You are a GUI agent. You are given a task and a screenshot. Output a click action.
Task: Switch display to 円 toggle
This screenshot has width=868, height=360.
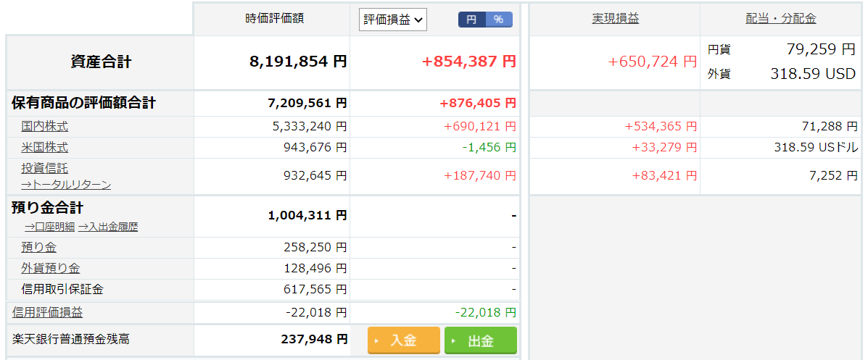471,20
